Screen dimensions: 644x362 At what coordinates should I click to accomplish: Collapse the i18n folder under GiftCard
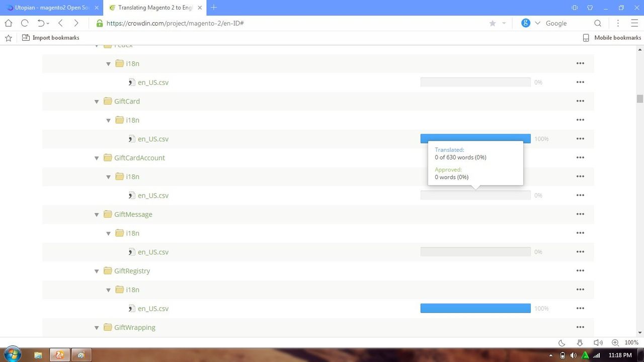(108, 121)
